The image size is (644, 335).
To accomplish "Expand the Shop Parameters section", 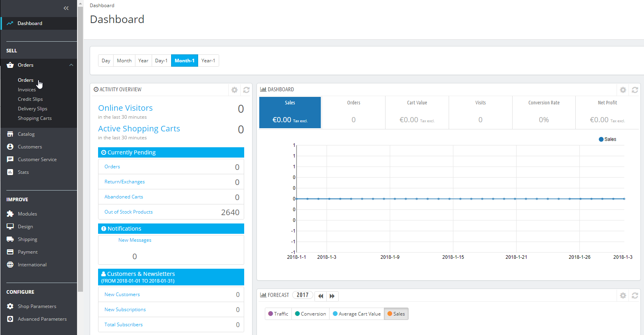I will click(37, 306).
